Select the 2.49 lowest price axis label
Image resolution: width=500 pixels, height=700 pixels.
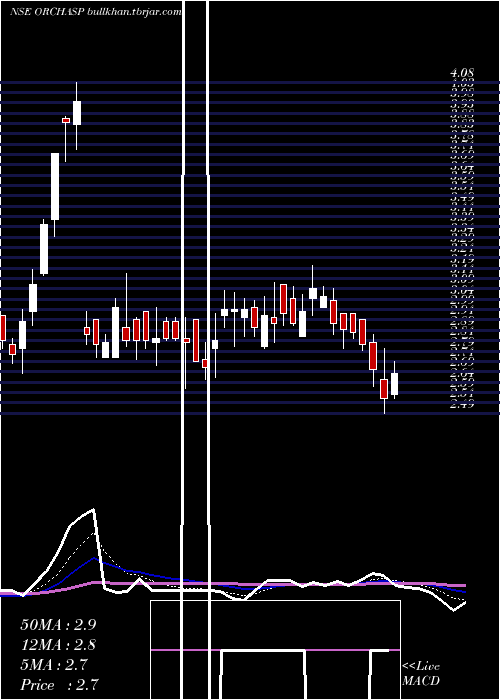[462, 405]
